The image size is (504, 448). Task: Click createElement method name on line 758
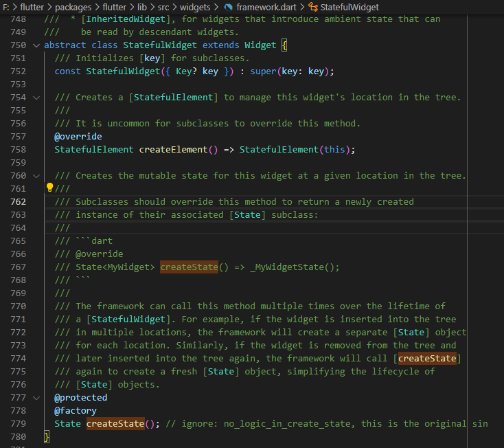173,150
